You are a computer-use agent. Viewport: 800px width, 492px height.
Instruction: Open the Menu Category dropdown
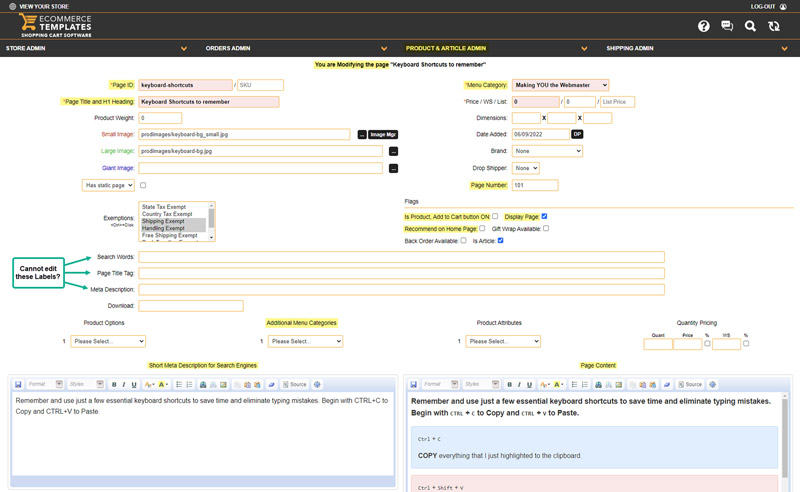click(x=560, y=85)
